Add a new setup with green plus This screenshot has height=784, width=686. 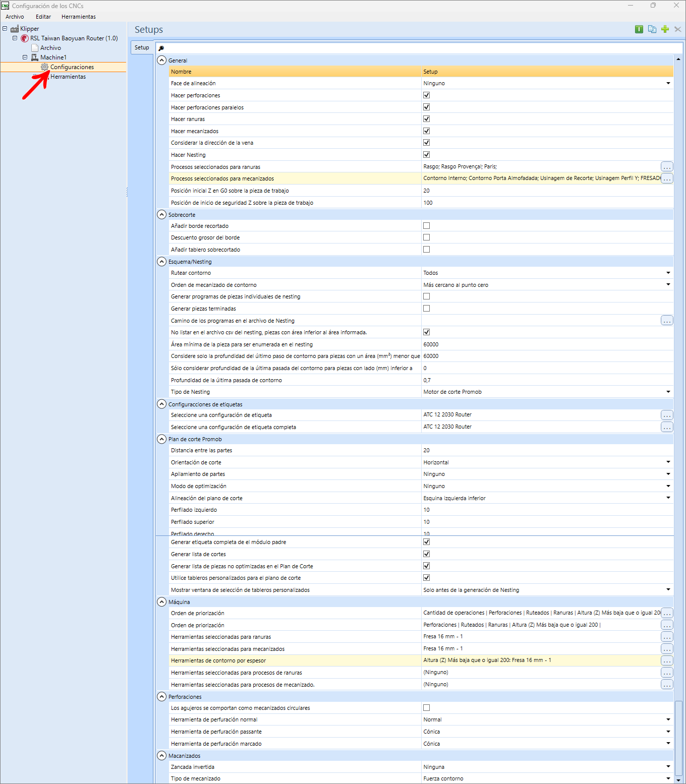[665, 29]
